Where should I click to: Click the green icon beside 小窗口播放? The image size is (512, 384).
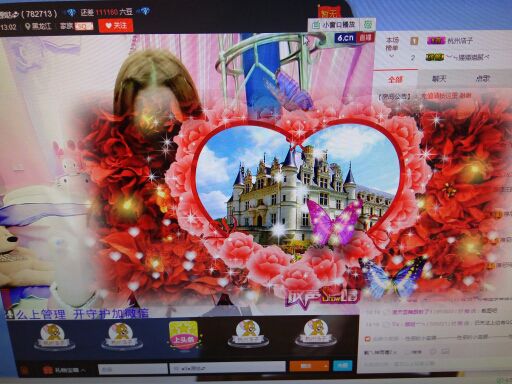368,24
